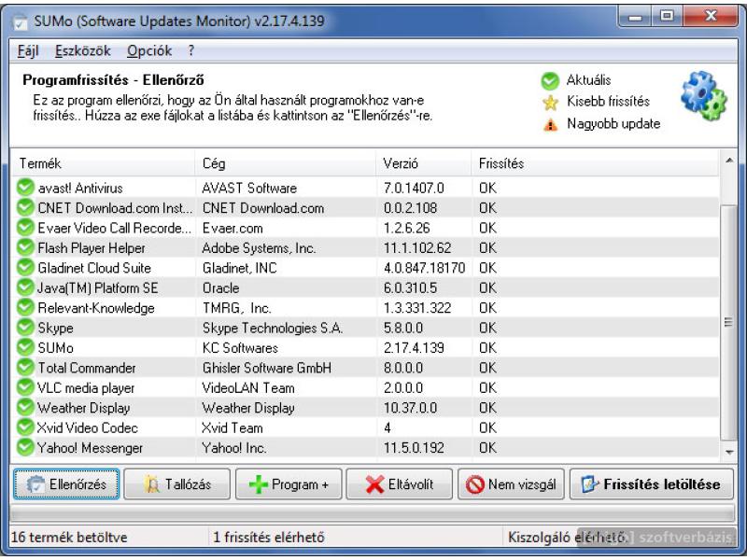This screenshot has height=560, width=747.
Task: Click the '16 termék betöltve' status text
Action: 69,538
